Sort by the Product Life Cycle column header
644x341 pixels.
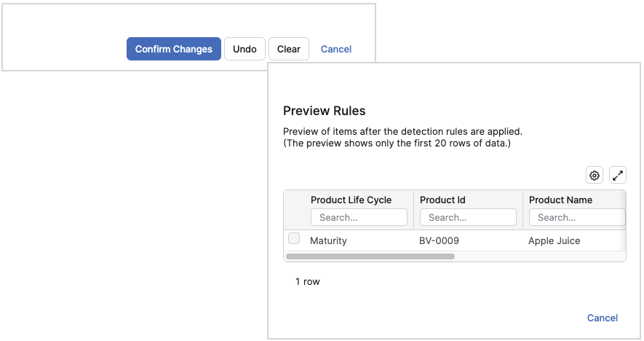pos(351,200)
